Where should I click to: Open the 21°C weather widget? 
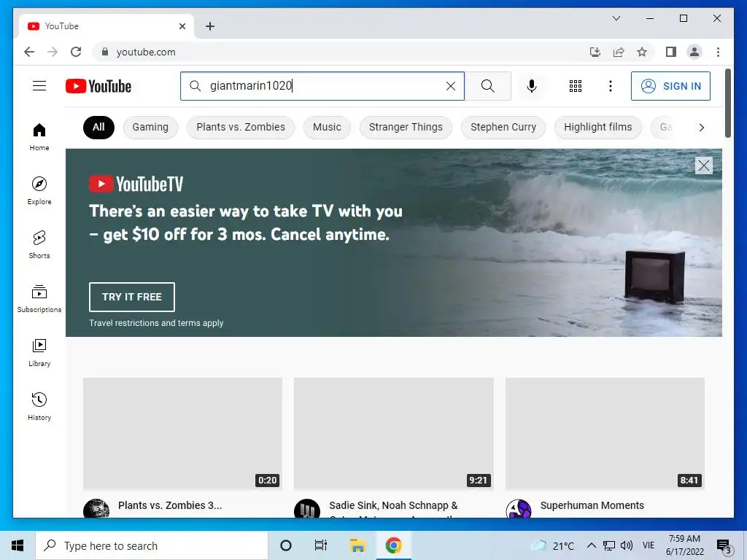coord(553,545)
